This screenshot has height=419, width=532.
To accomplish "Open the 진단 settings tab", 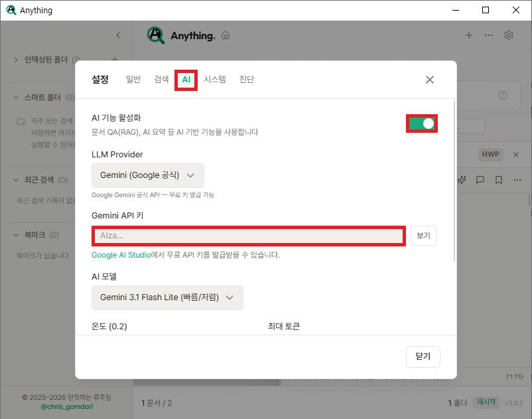I will [247, 79].
